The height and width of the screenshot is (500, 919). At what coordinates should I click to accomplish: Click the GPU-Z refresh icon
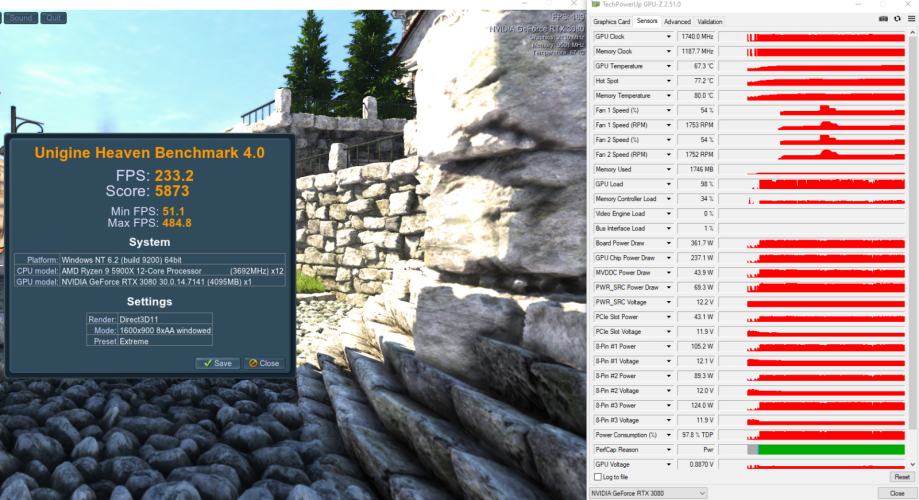[x=897, y=19]
